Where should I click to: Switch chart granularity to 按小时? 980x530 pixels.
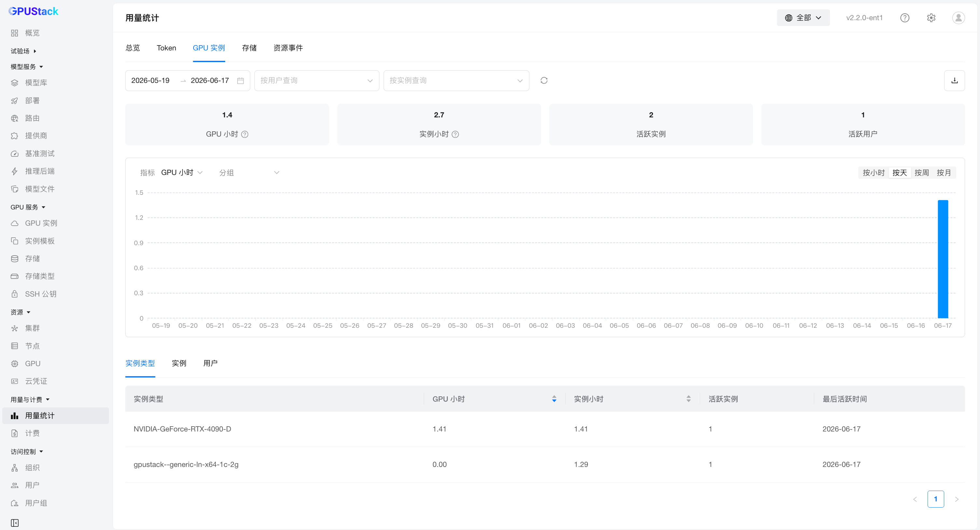click(x=874, y=173)
